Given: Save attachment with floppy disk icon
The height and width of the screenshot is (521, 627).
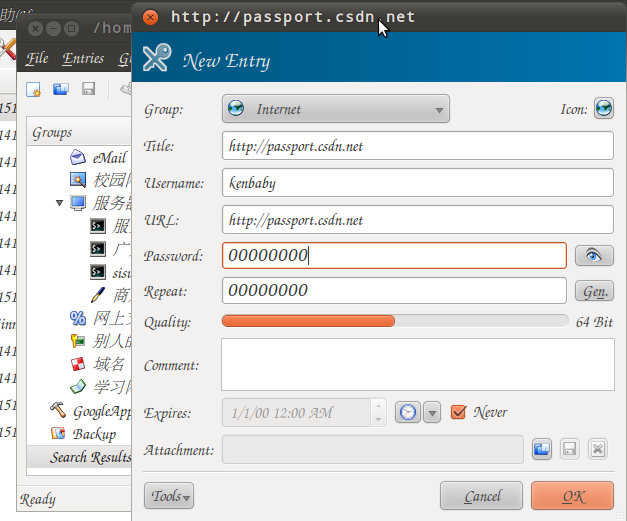Looking at the screenshot, I should pyautogui.click(x=569, y=449).
